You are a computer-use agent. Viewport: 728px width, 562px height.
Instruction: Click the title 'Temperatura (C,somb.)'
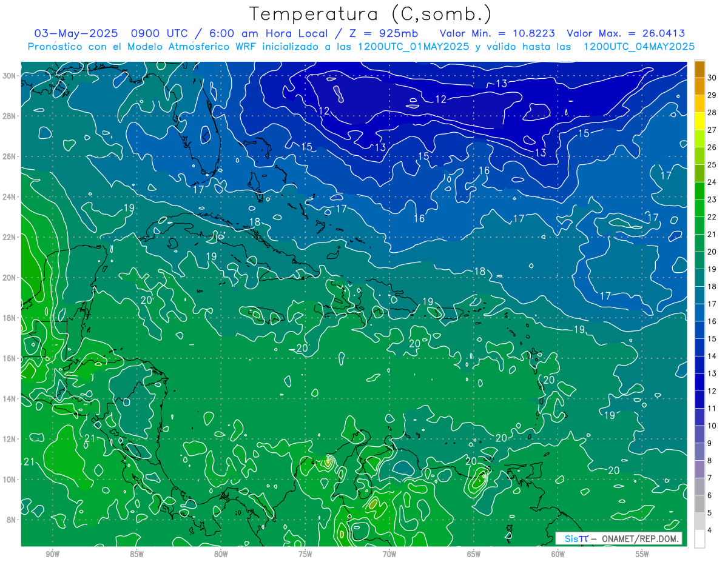371,15
